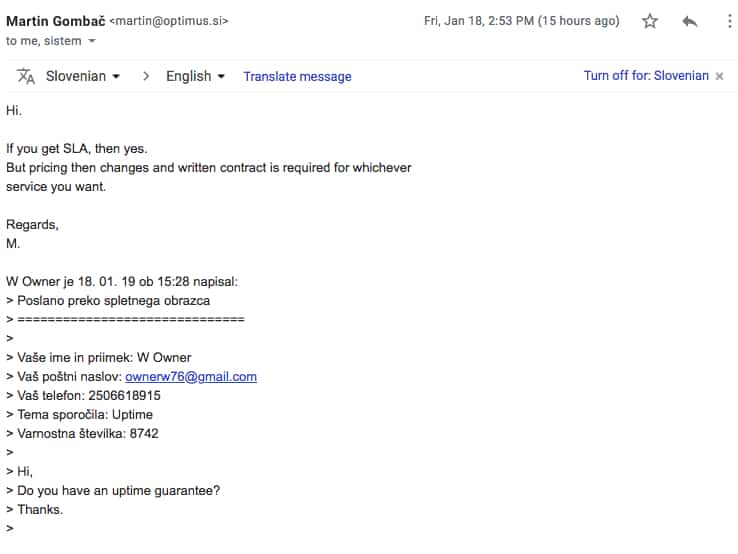Click the 'Do you have an uptime guarantee?' line
Viewport: 738px width, 554px height.
119,490
